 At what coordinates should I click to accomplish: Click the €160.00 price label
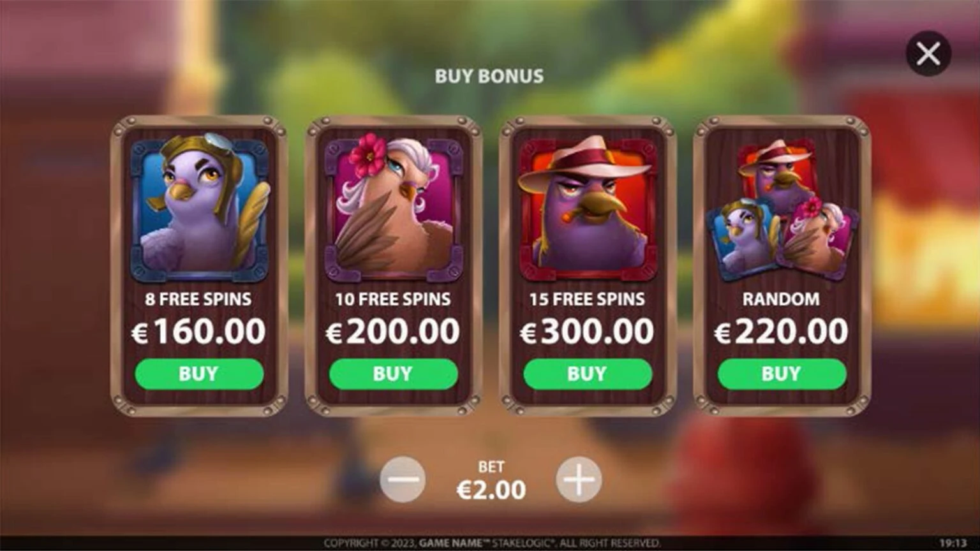(198, 332)
